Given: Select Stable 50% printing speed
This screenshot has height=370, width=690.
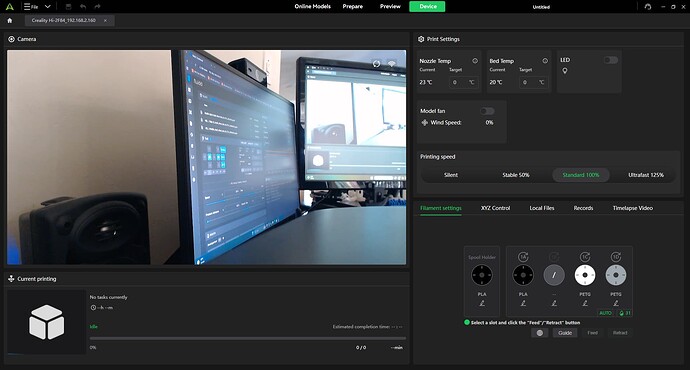Looking at the screenshot, I should point(516,175).
